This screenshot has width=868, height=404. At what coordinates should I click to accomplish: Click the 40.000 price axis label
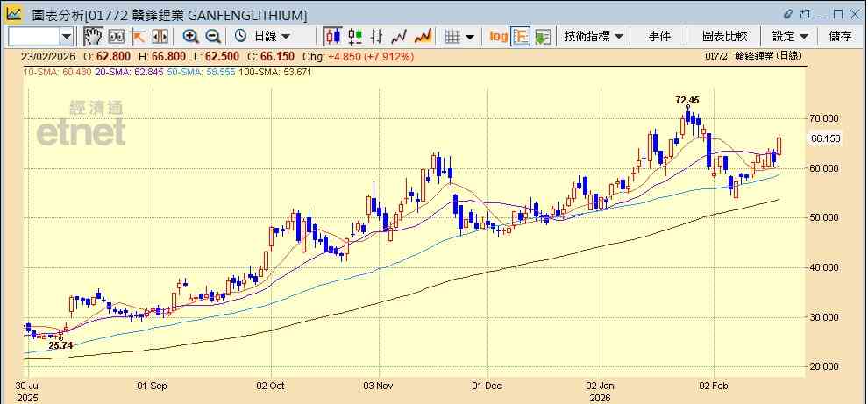click(825, 267)
